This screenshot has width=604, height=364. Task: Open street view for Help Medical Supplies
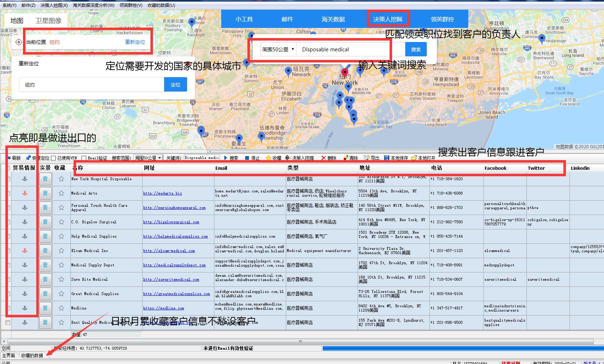point(45,236)
